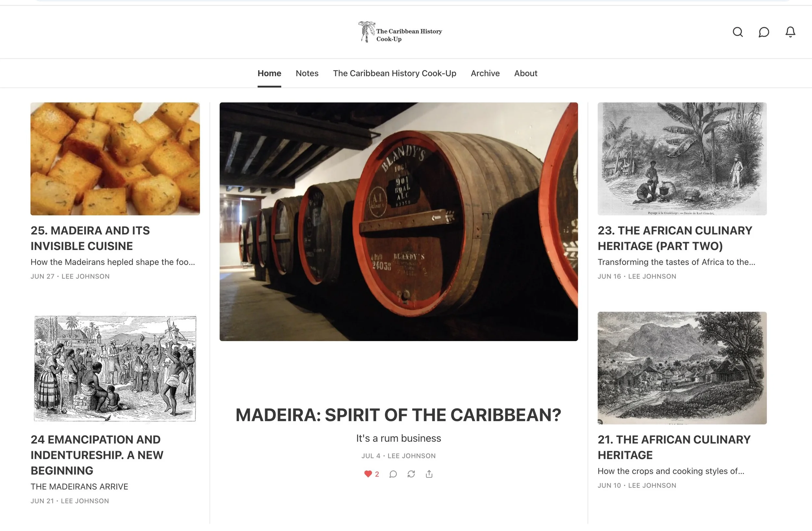Open the search magnifier icon

738,32
